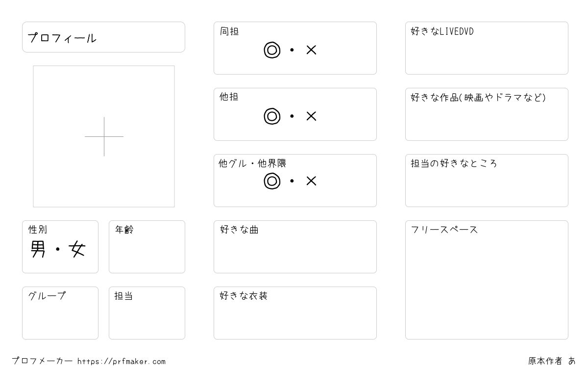Viewport: 588px width, 368px height.
Task: Click the 担当の好きなところ box
Action: pos(487,181)
